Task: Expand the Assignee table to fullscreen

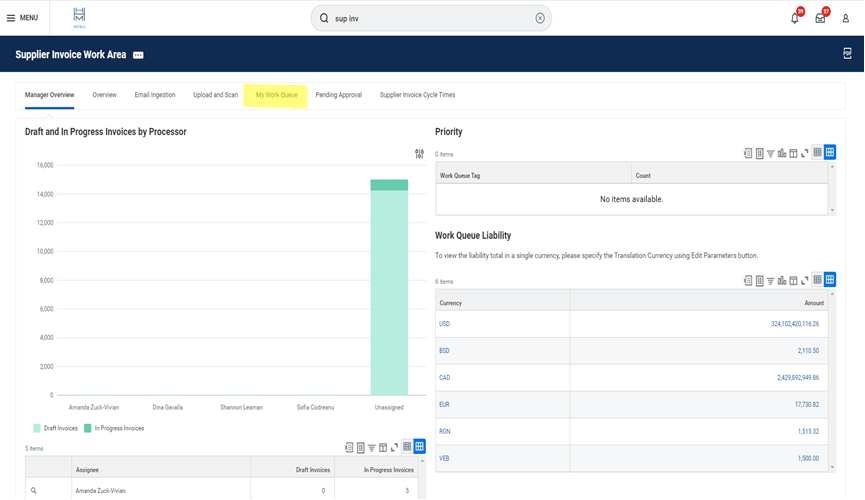Action: click(x=394, y=448)
